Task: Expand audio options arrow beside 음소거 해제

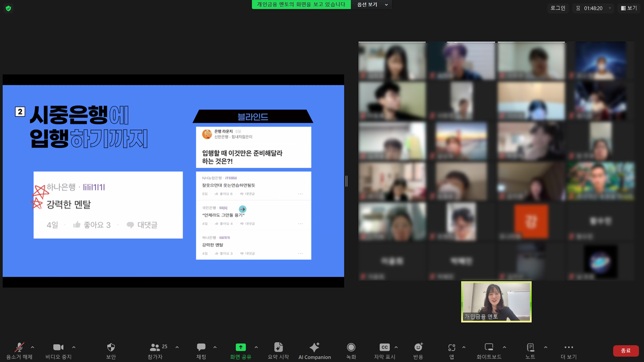Action: tap(33, 347)
